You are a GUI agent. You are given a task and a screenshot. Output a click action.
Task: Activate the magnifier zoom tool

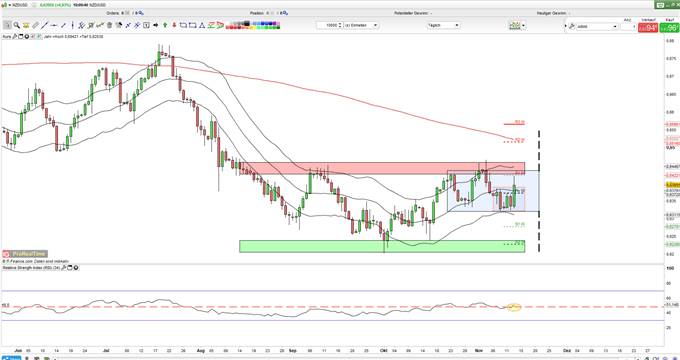(x=17, y=25)
